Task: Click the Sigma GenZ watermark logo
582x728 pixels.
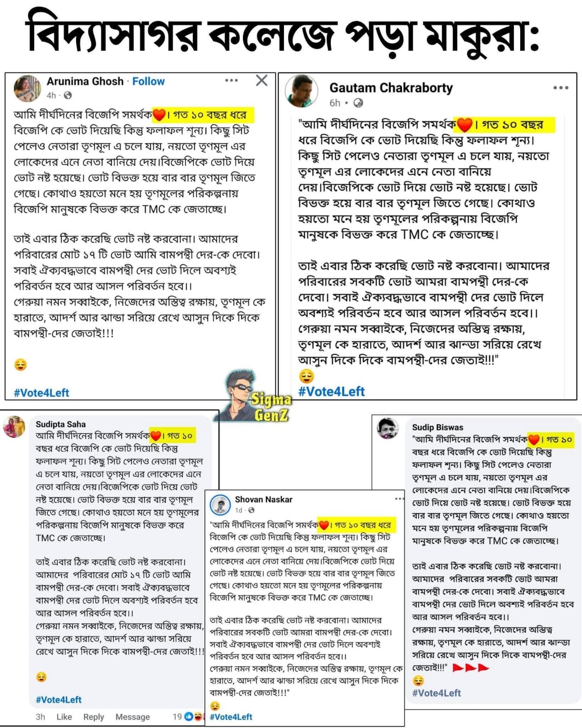Action: [x=256, y=395]
